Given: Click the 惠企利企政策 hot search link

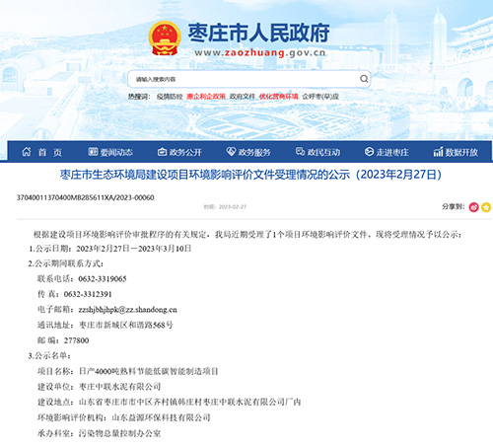Looking at the screenshot, I should coord(206,97).
